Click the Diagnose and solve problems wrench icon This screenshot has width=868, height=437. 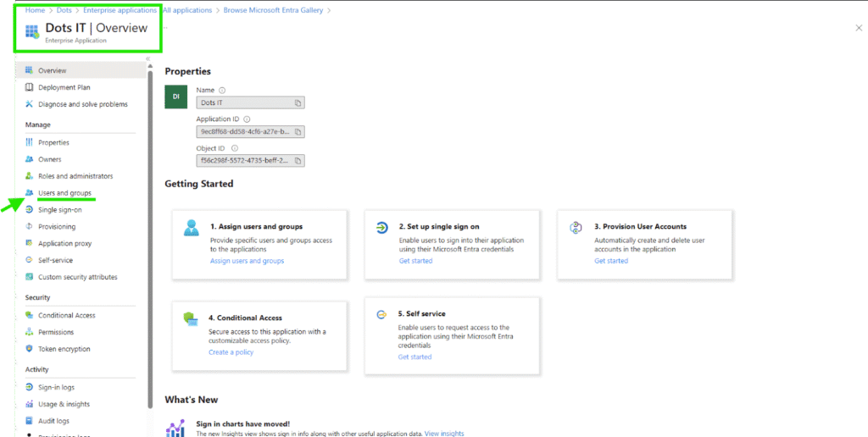pyautogui.click(x=30, y=104)
